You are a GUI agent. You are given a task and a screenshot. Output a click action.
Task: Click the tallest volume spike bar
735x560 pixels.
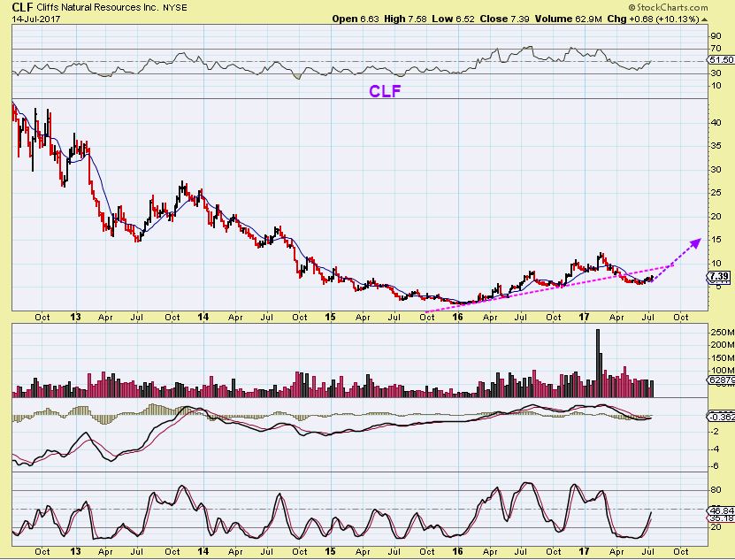click(598, 364)
